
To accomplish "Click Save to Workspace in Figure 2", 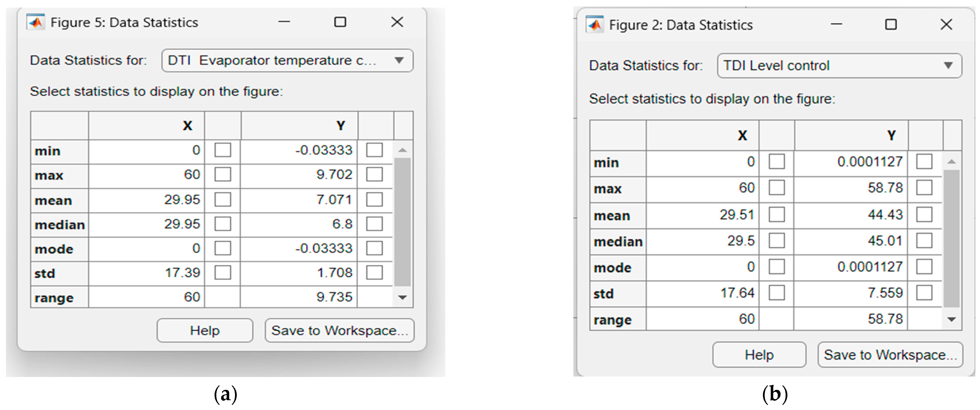I will pos(890,355).
